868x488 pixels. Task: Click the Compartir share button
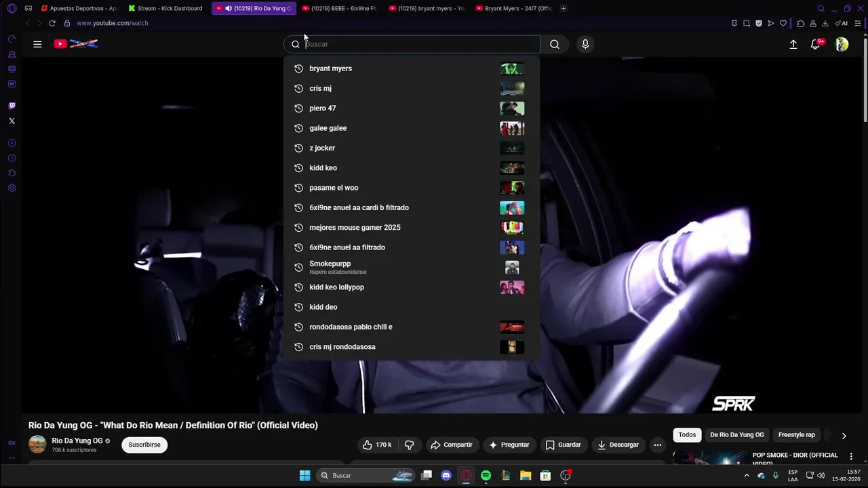(x=452, y=445)
